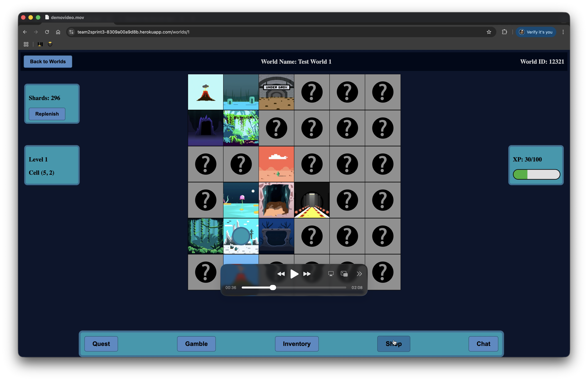Toggle picture-in-picture icon in player
This screenshot has height=381, width=588.
(344, 274)
